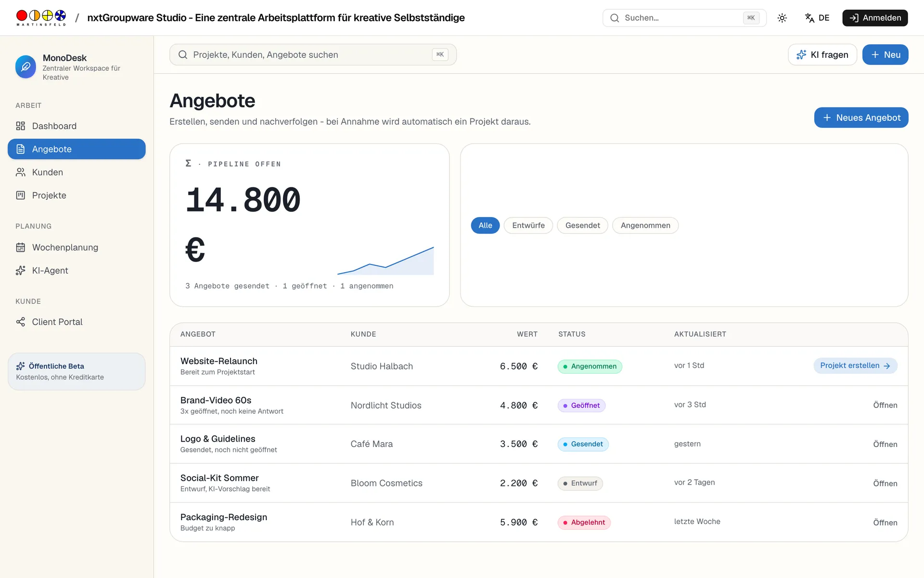
Task: Toggle the light/dark theme sun icon
Action: tap(782, 18)
